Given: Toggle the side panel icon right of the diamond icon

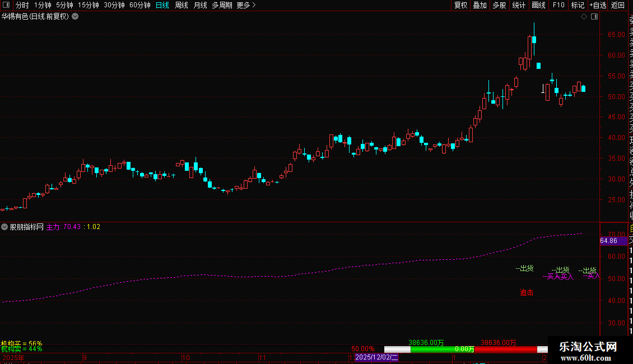Looking at the screenshot, I should point(594,17).
